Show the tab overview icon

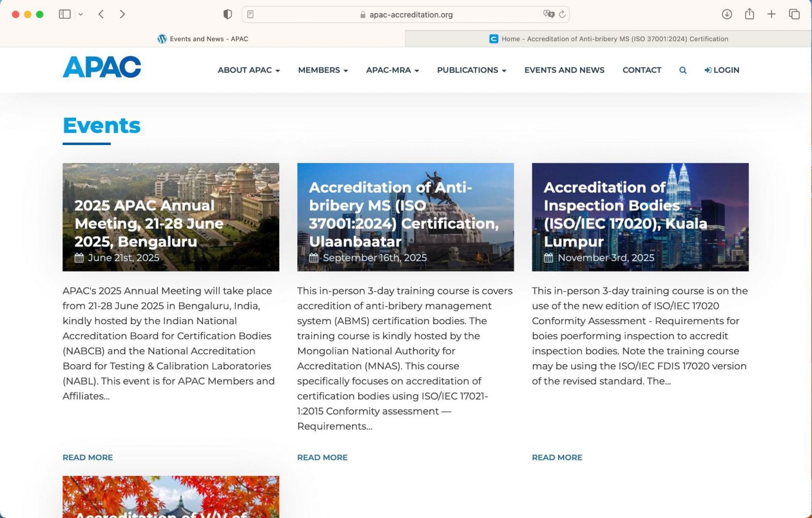(794, 14)
